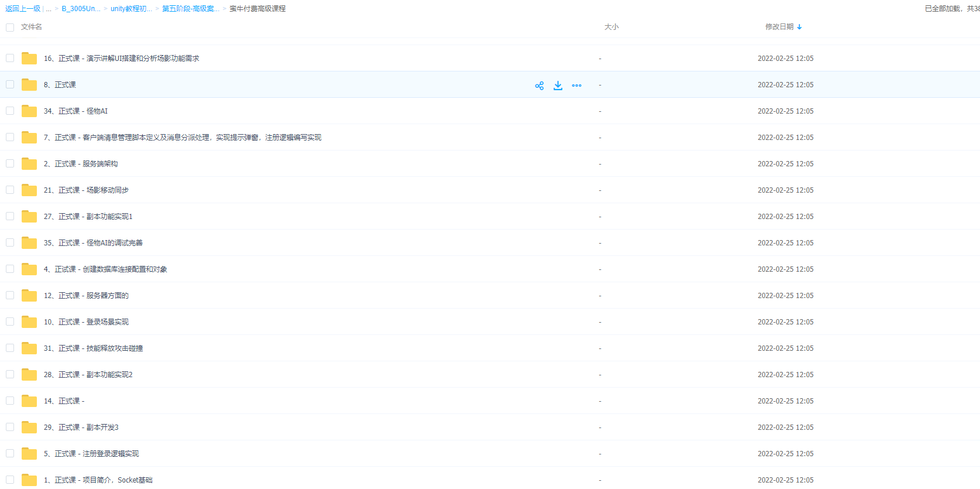Click folder icon beside "35、正式课 - 怪物AI的调试完善"
The width and height of the screenshot is (980, 489).
[x=29, y=242]
